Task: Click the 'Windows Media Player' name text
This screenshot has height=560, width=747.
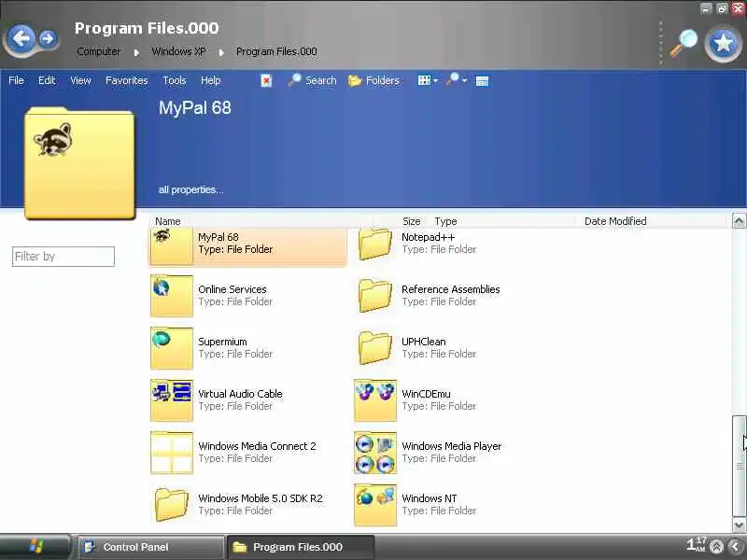Action: 452,446
